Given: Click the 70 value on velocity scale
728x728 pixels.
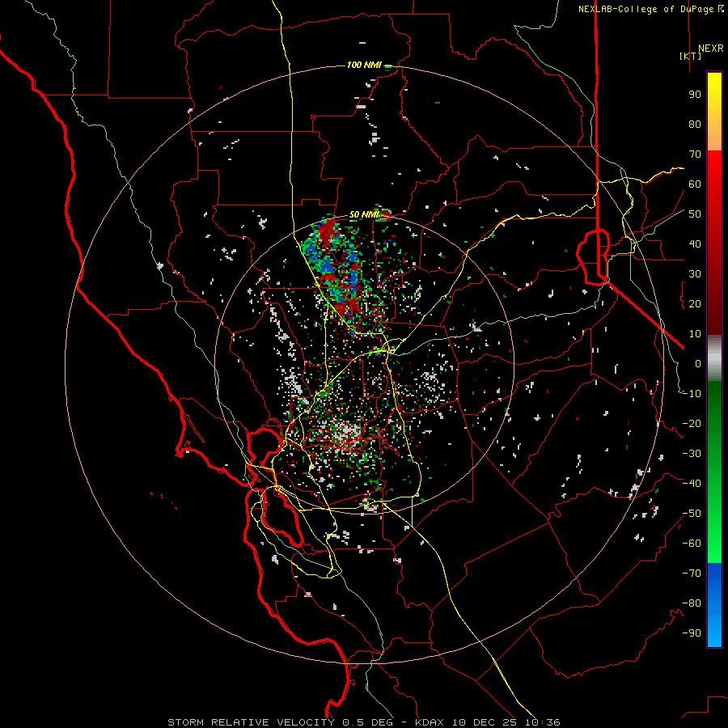Looking at the screenshot, I should click(x=695, y=154).
